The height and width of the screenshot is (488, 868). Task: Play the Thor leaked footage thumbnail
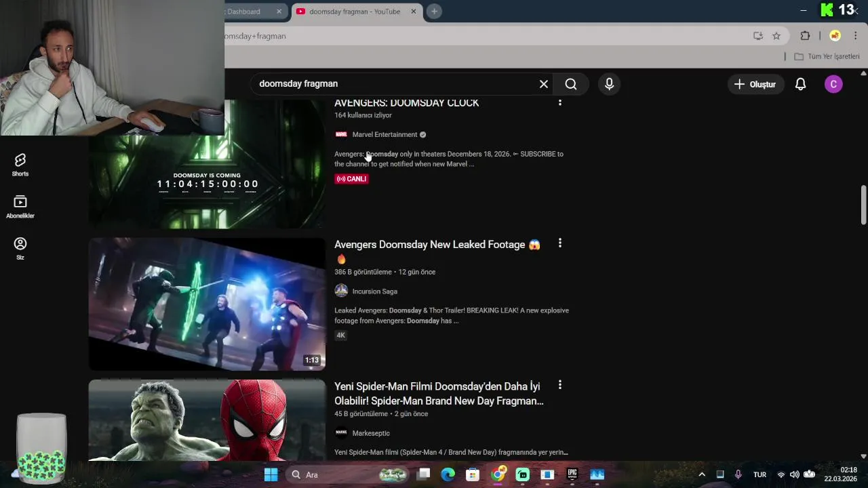click(207, 304)
